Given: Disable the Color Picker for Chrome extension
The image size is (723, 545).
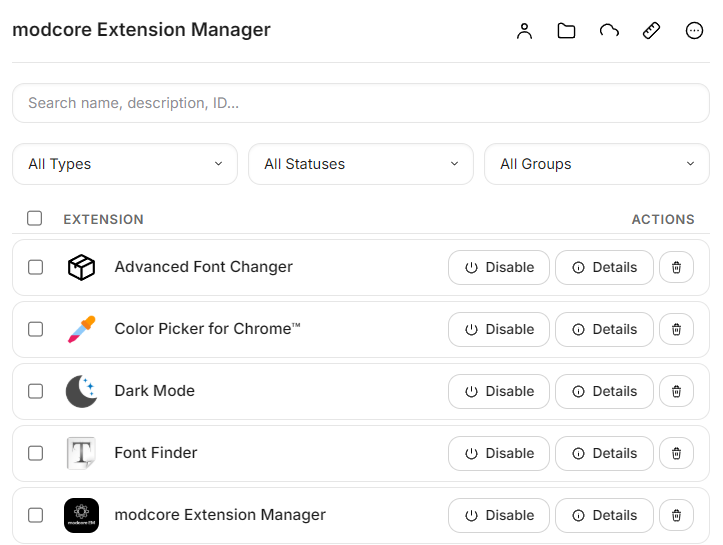Looking at the screenshot, I should [499, 329].
